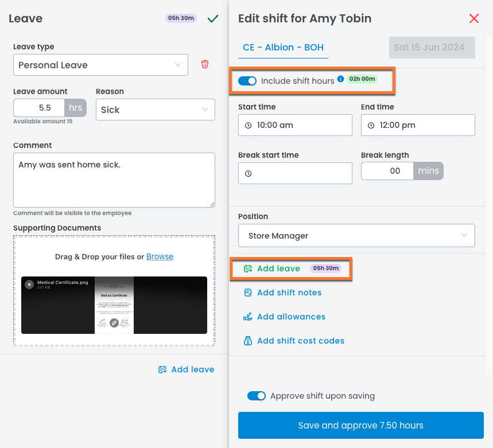Browse for supporting document files

tap(160, 256)
